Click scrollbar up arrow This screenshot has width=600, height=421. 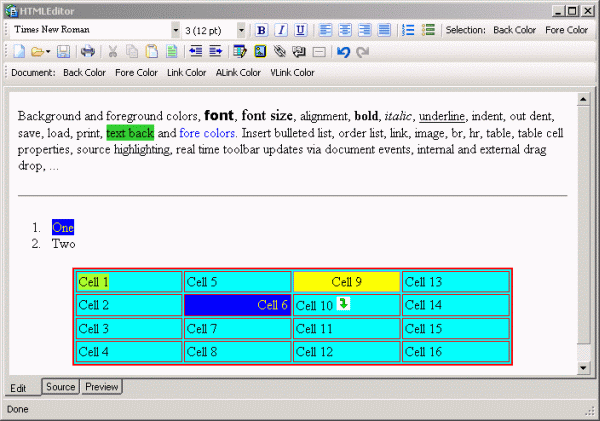click(583, 100)
